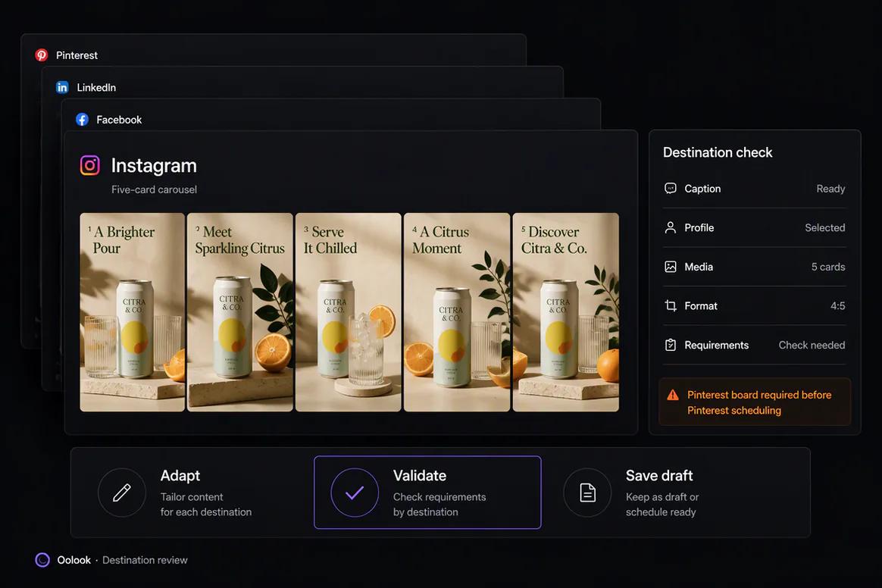Click the Media image icon
The height and width of the screenshot is (588, 882).
coord(671,267)
